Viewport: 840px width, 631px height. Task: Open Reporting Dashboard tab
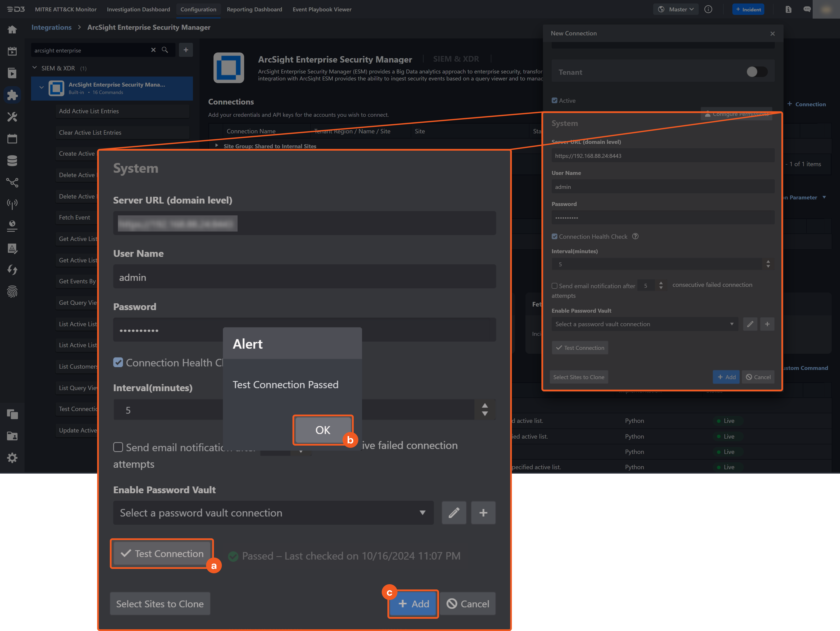[x=254, y=9]
